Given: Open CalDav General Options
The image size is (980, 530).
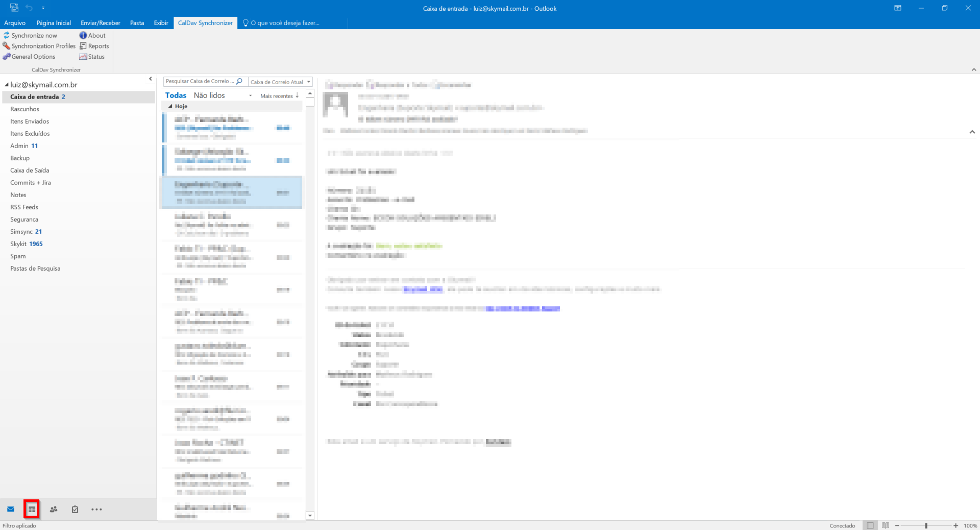Looking at the screenshot, I should point(29,57).
